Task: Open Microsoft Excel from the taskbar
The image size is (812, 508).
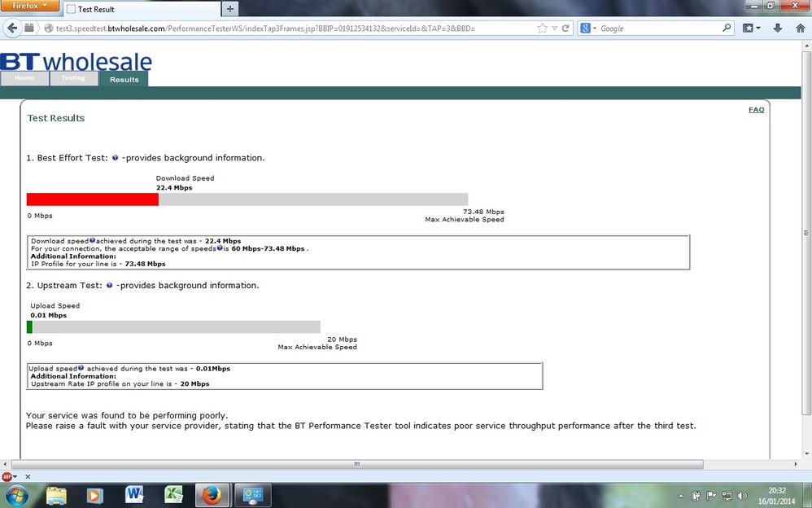Action: [x=173, y=496]
